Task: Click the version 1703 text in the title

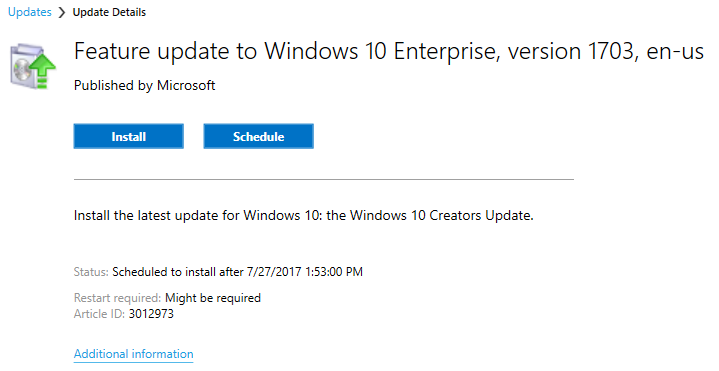Action: tap(571, 51)
